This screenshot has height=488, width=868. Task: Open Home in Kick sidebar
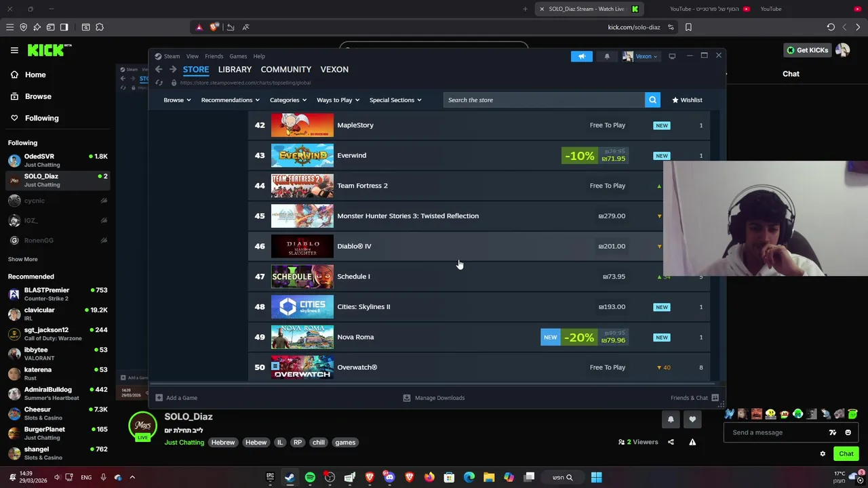pos(35,75)
